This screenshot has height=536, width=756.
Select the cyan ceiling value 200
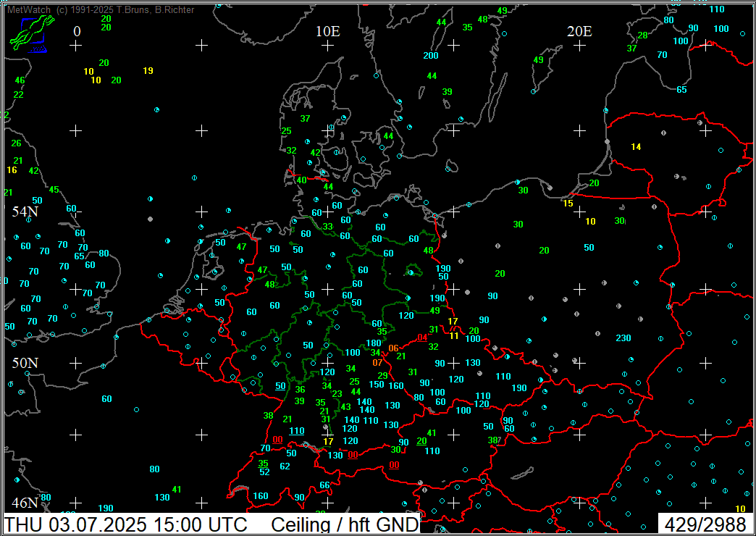tap(431, 56)
